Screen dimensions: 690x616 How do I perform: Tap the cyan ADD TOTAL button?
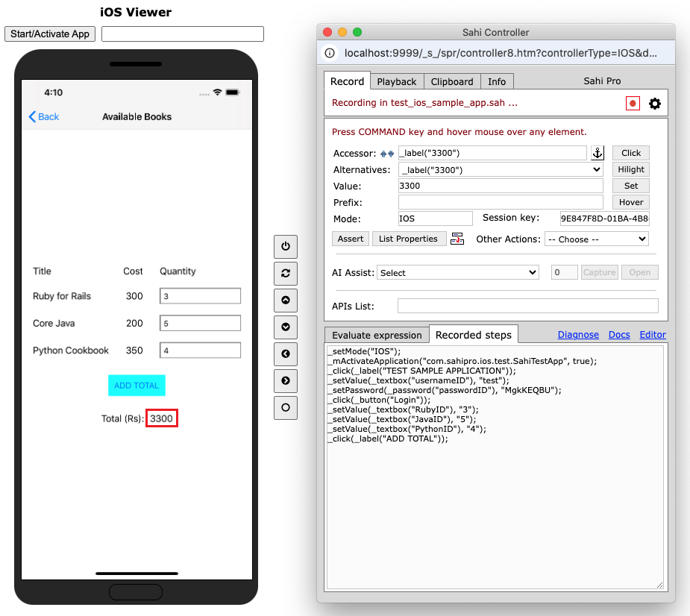[x=137, y=386]
